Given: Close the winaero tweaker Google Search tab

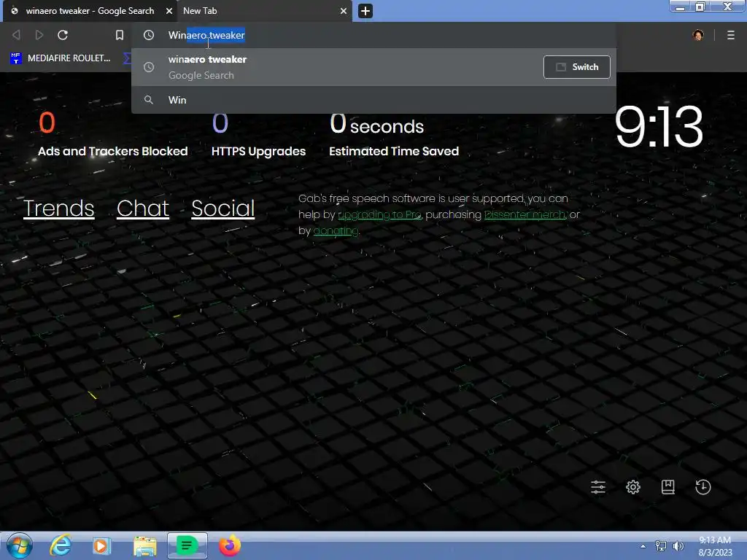Looking at the screenshot, I should pos(169,10).
